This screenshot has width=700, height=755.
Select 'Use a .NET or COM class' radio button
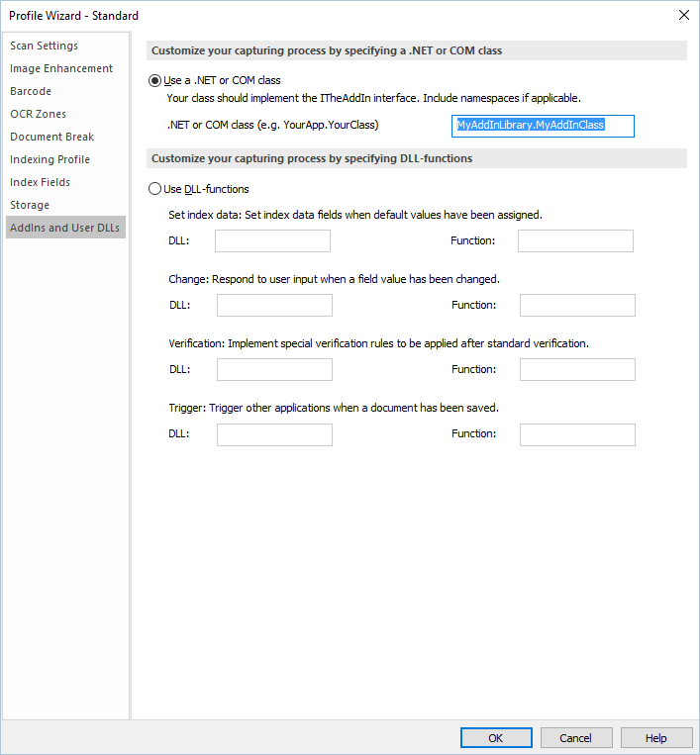154,80
